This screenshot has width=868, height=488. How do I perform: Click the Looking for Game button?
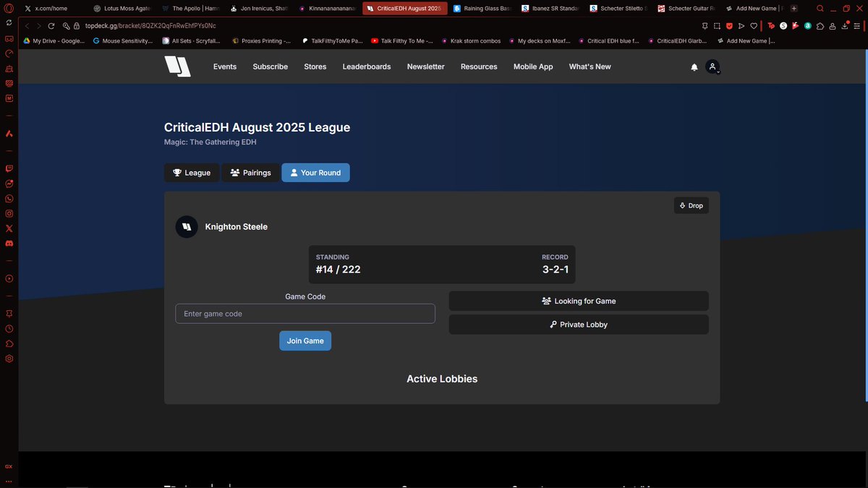579,301
